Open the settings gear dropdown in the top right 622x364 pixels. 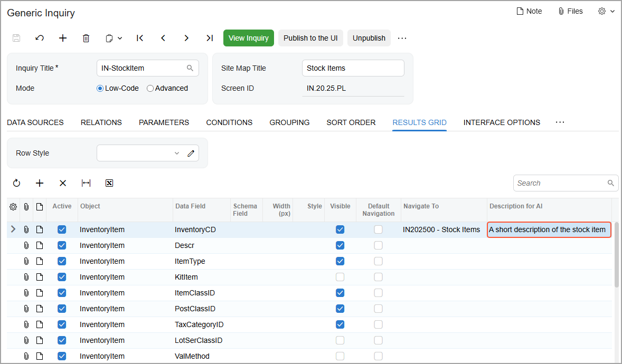pos(606,11)
